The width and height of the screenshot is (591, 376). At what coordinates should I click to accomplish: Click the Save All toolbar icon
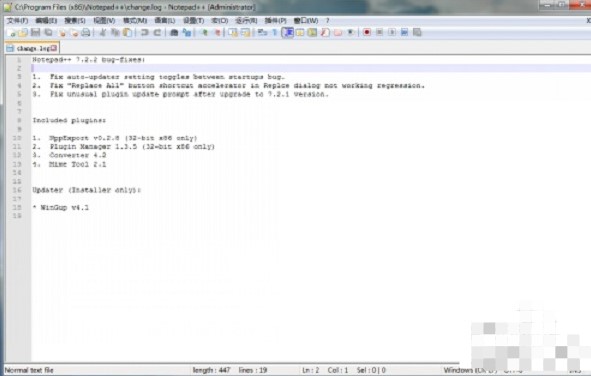coord(48,32)
